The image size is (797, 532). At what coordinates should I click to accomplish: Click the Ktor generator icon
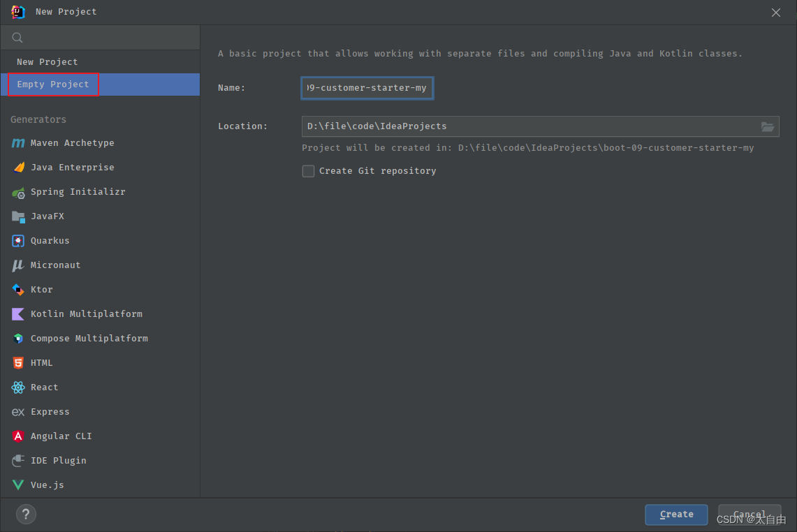17,290
